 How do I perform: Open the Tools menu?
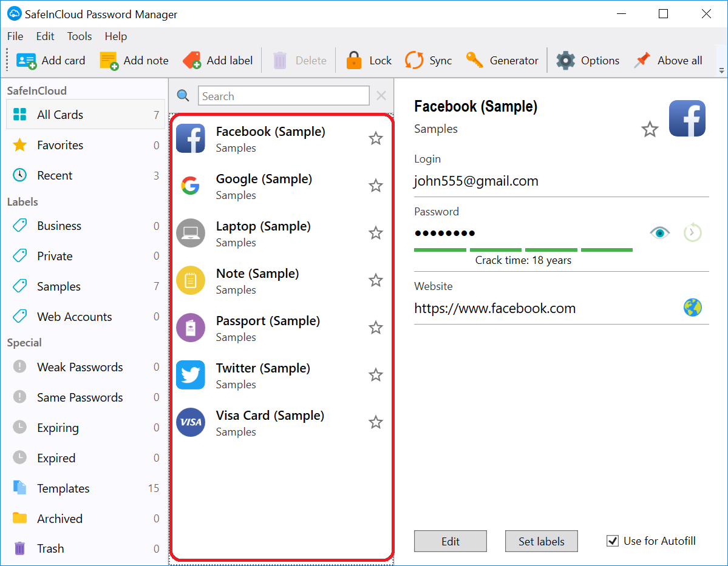[x=80, y=36]
